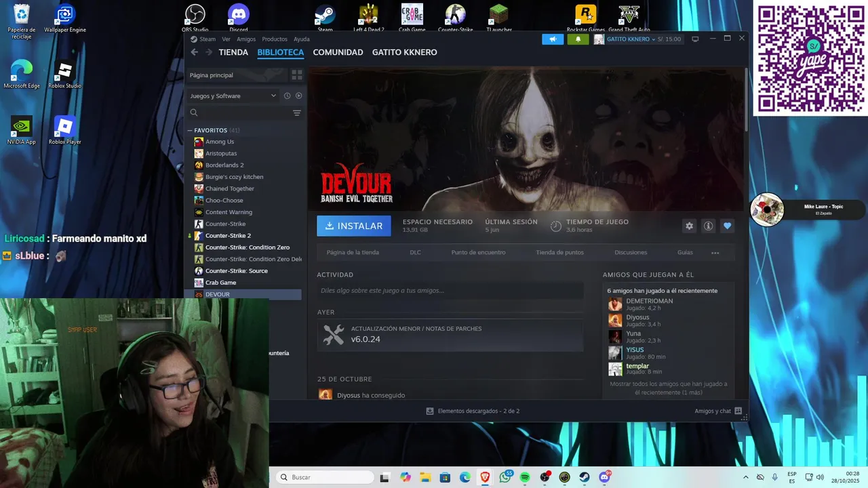Screen dimensions: 868x488
Task: Open NVIDIA App desktop icon
Action: [22, 131]
